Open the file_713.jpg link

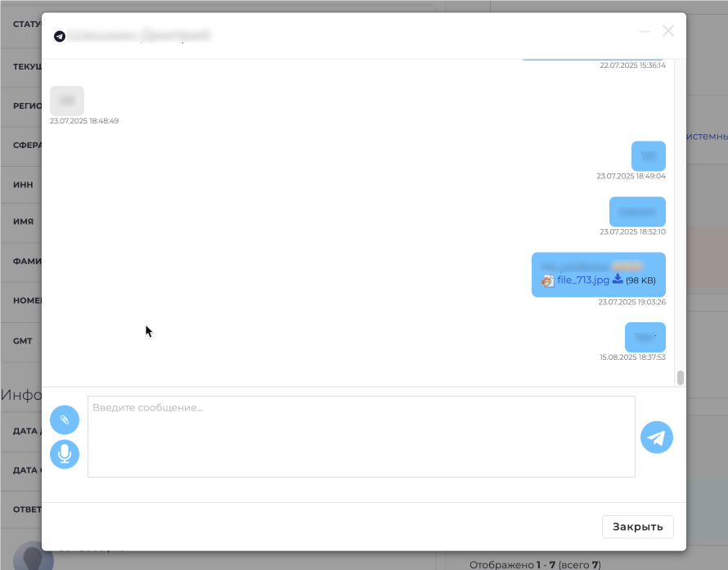(x=583, y=280)
